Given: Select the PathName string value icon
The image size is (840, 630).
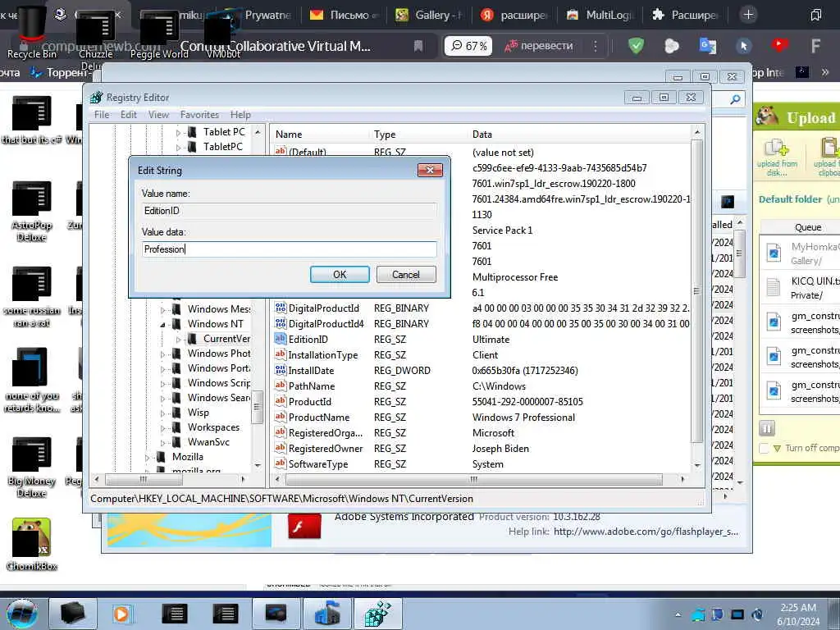Looking at the screenshot, I should [x=281, y=386].
